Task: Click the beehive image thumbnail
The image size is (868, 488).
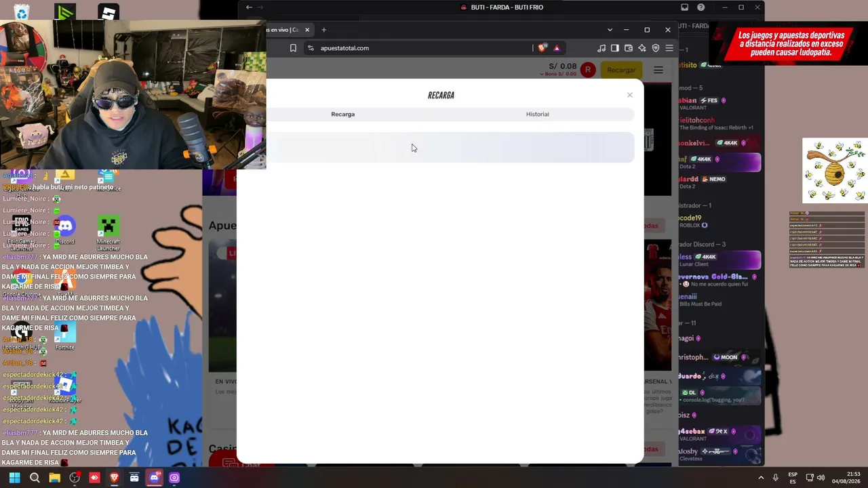Action: [835, 171]
